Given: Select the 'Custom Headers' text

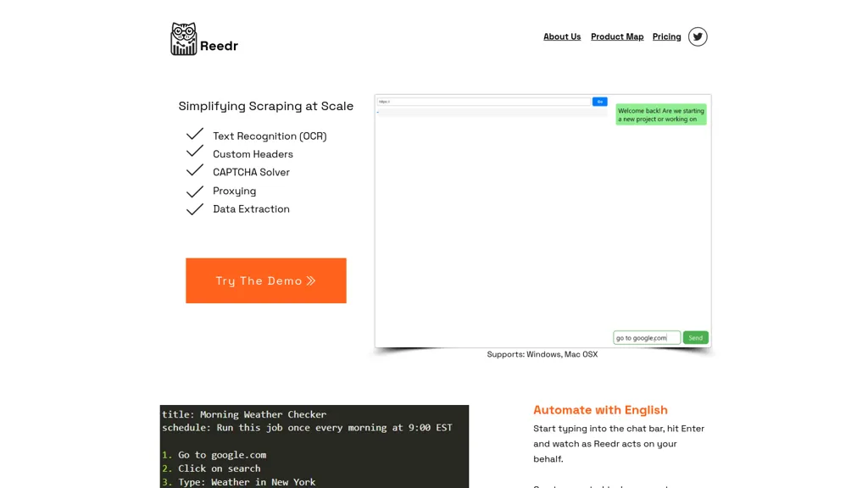Looking at the screenshot, I should tap(253, 154).
